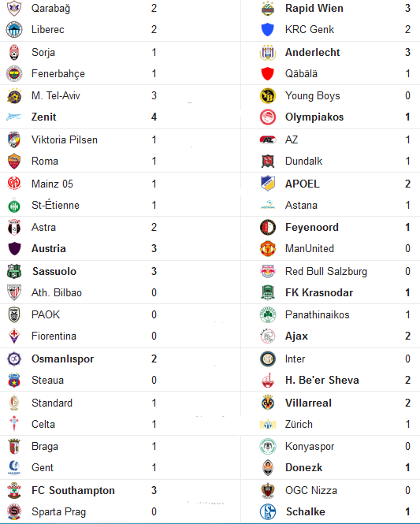The image size is (420, 524).
Task: Open the Osmanlıspor team link
Action: [x=62, y=359]
